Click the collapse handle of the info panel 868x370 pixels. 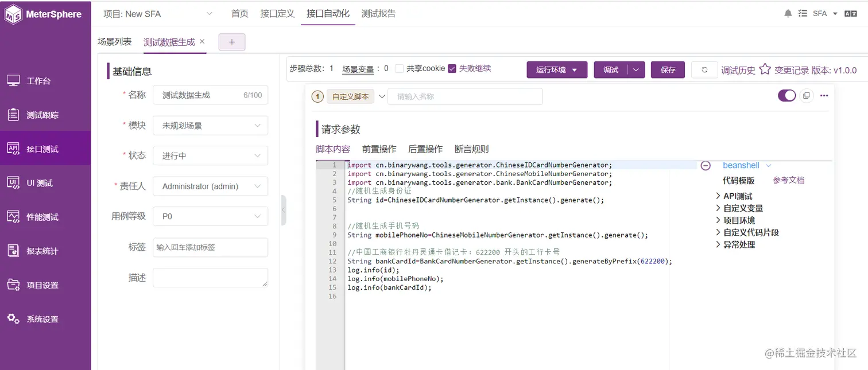(x=283, y=211)
